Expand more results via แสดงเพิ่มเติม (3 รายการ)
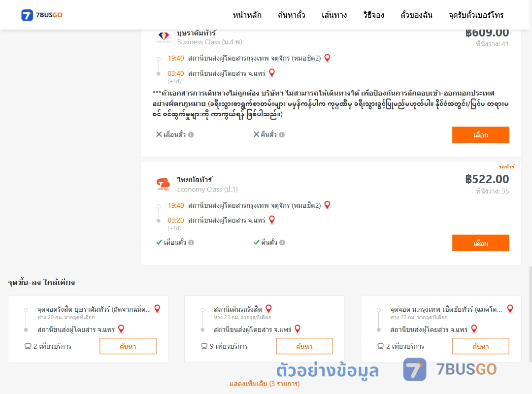532x394 pixels. coord(265,384)
